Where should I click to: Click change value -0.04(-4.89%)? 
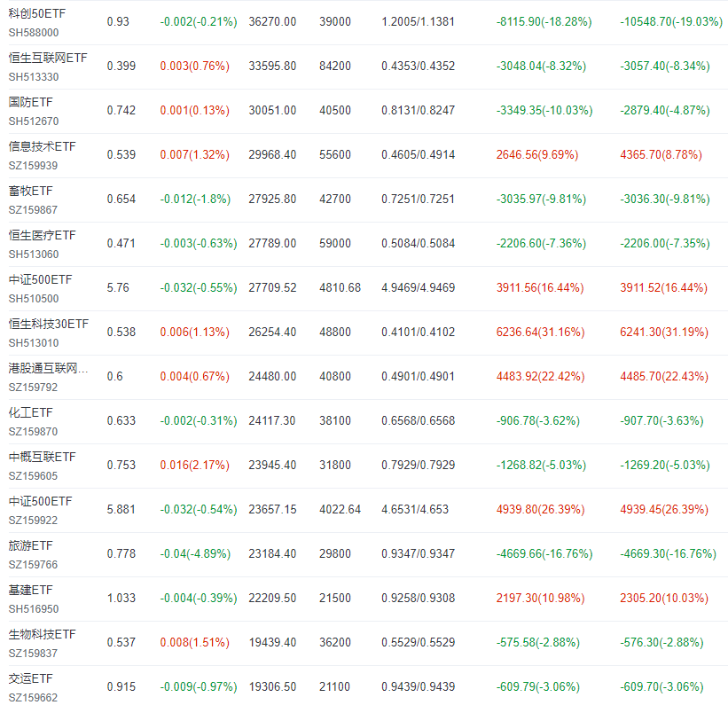tap(195, 554)
